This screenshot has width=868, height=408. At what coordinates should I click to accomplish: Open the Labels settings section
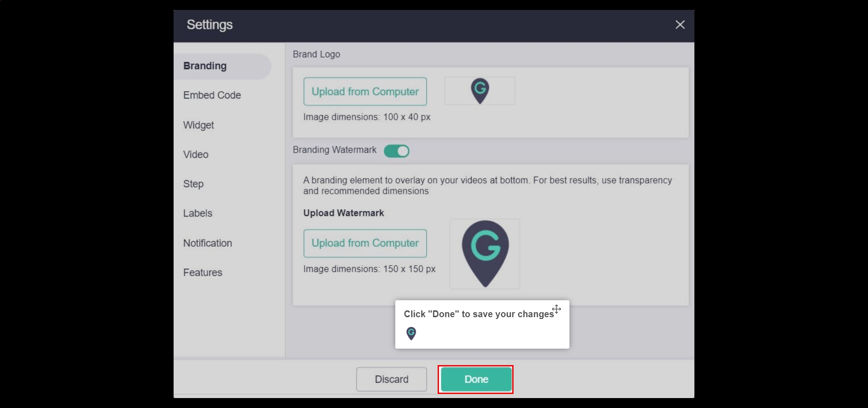(198, 213)
